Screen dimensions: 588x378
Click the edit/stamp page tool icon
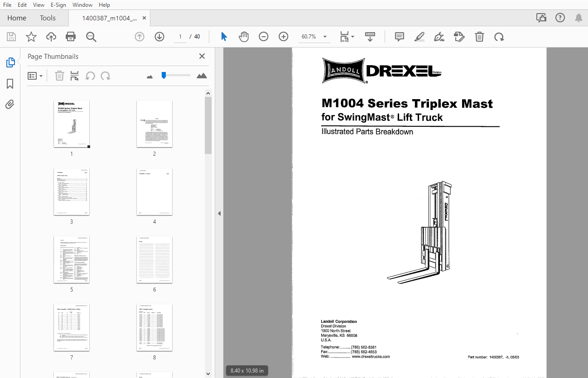tap(459, 37)
